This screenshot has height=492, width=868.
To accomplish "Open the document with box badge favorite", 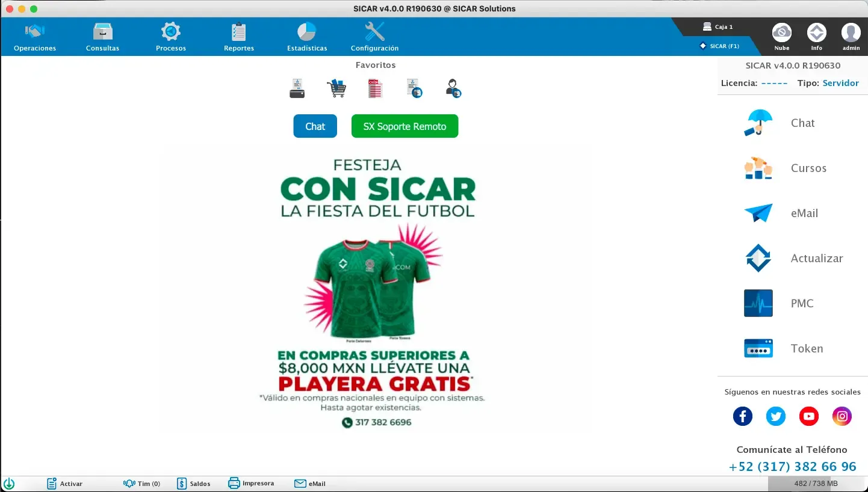I will pos(414,88).
